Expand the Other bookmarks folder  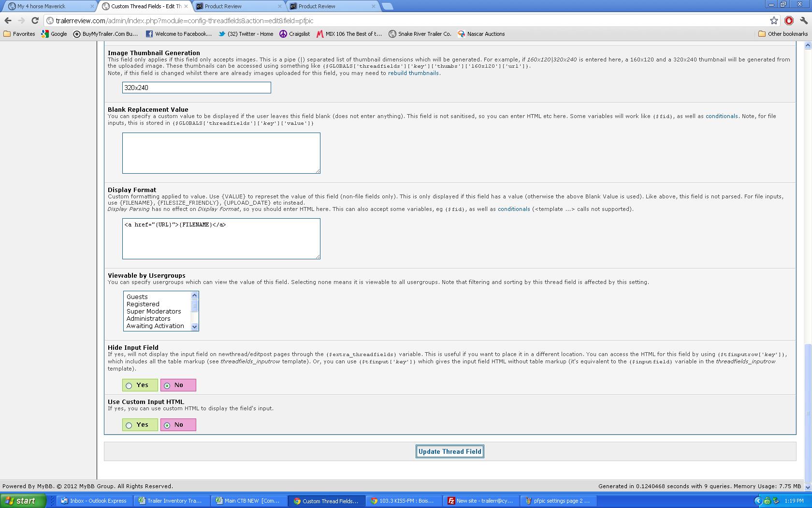coord(783,34)
